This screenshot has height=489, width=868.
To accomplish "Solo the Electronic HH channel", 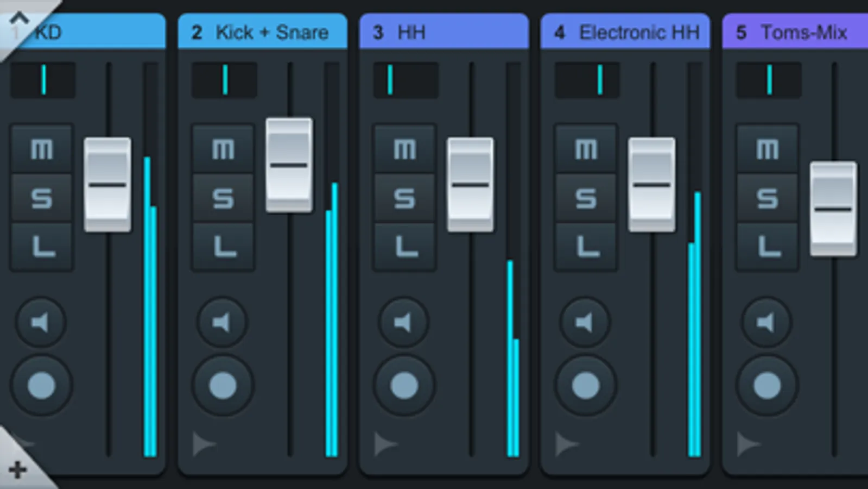I will pos(586,198).
